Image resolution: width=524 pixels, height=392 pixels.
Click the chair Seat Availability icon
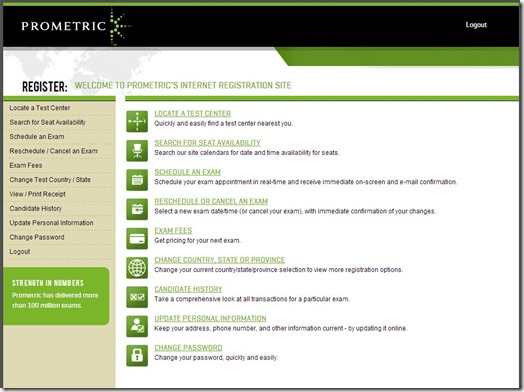pos(137,151)
